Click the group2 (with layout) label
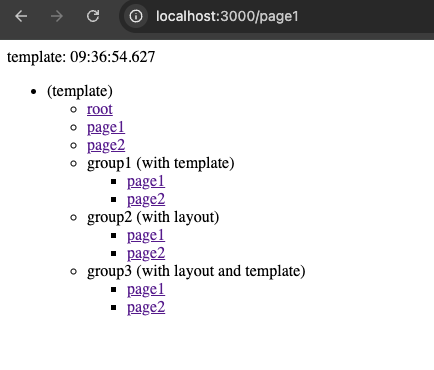Viewport: 434px width, 370px height. [153, 217]
